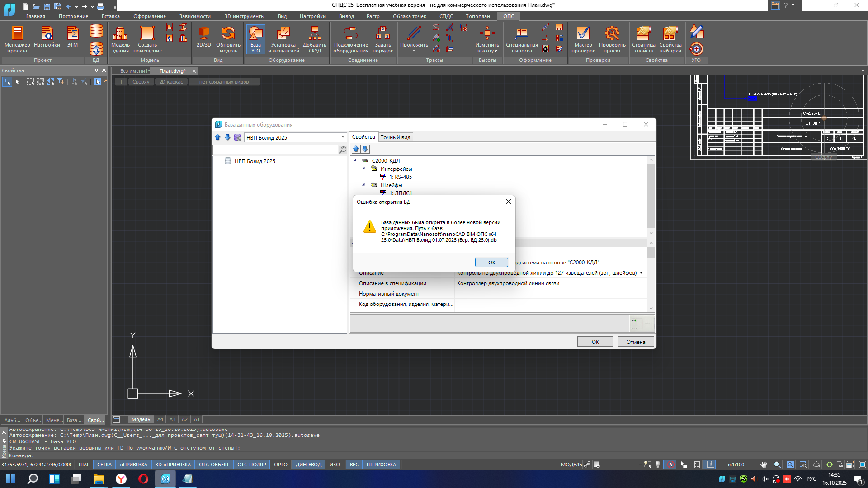Click the database search input field
This screenshot has height=488, width=868.
point(276,150)
